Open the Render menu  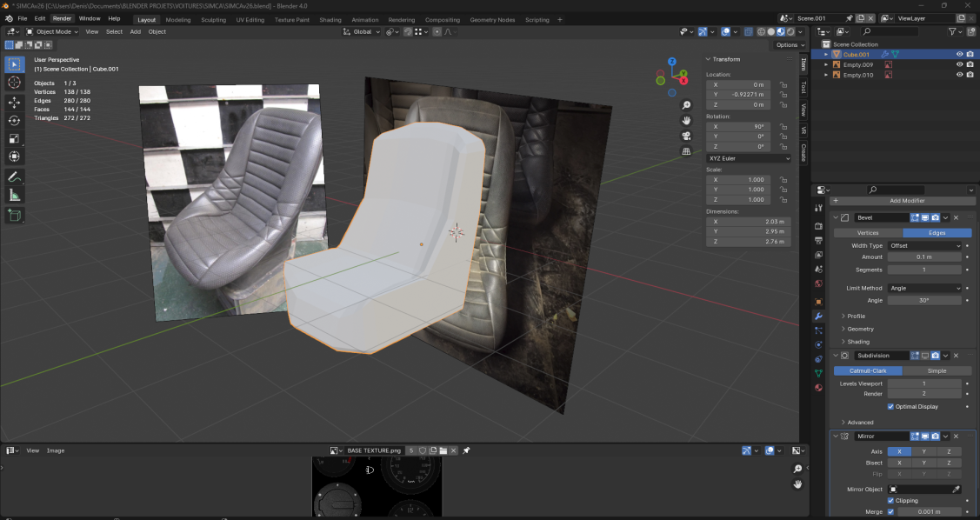pyautogui.click(x=62, y=18)
